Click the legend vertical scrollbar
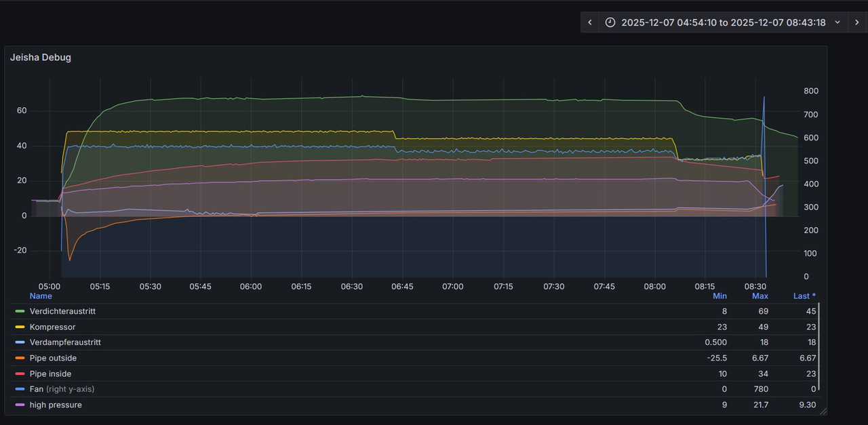This screenshot has width=868, height=425. (x=819, y=347)
